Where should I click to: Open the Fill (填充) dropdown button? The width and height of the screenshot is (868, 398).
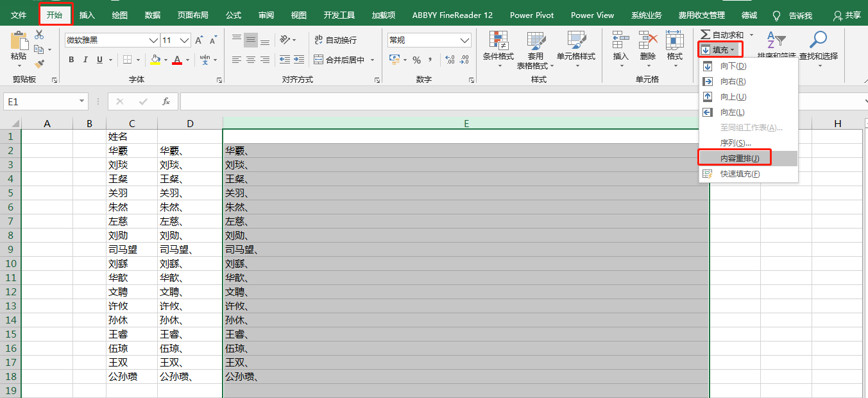pos(720,49)
